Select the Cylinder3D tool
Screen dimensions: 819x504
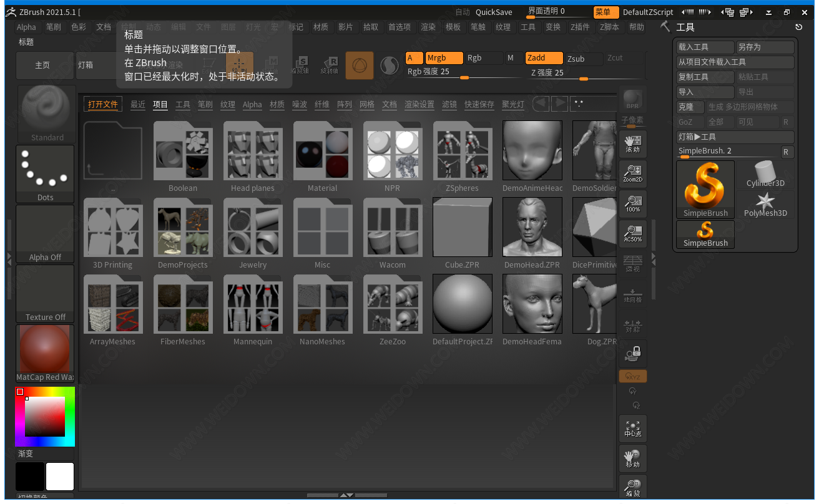(765, 175)
